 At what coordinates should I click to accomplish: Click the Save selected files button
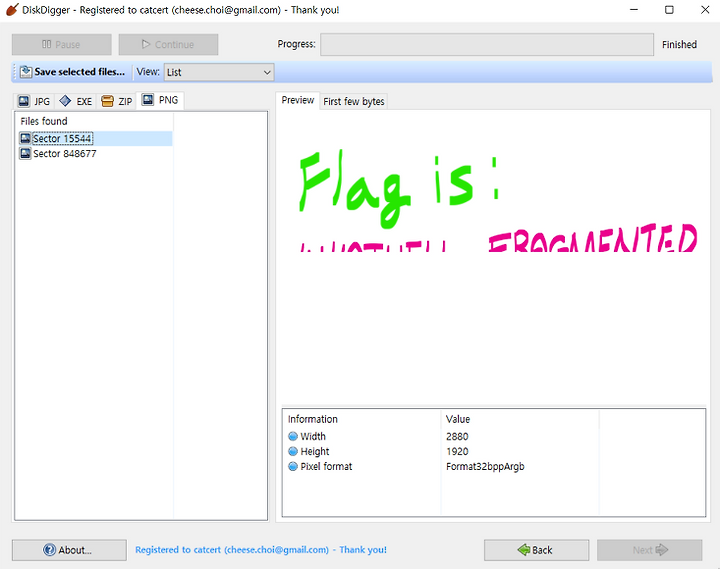[x=73, y=72]
